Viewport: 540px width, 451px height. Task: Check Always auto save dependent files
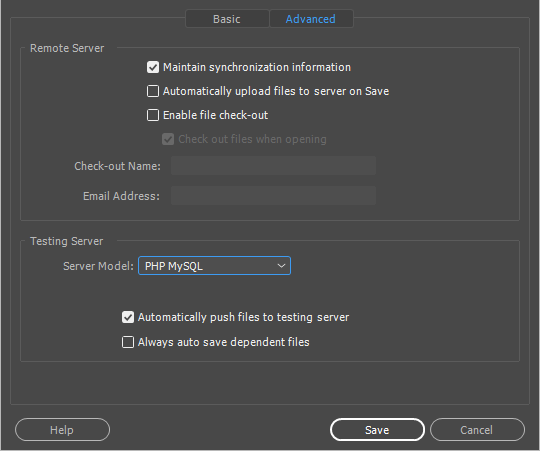[x=128, y=342]
